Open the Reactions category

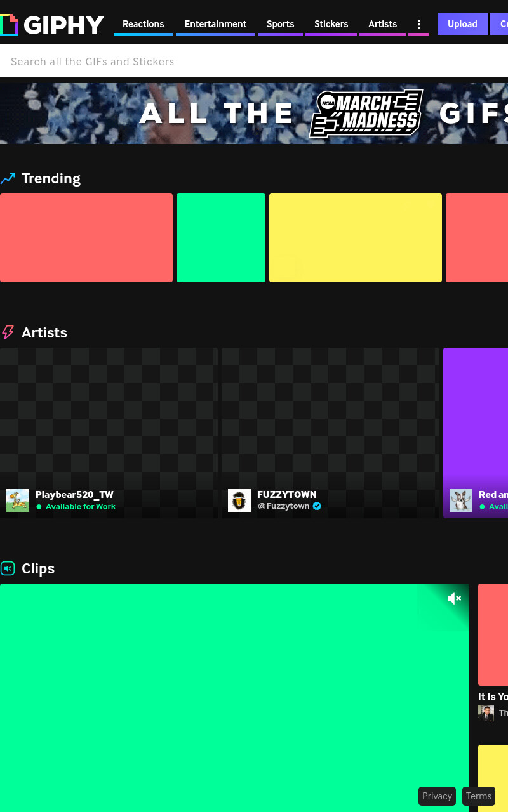point(143,24)
